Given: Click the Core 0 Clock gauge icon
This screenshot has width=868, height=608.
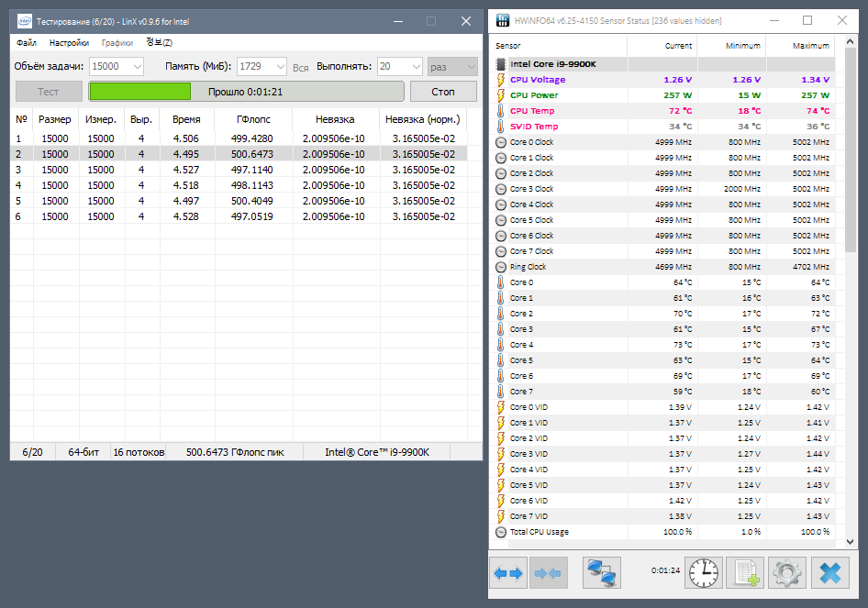Looking at the screenshot, I should 500,142.
